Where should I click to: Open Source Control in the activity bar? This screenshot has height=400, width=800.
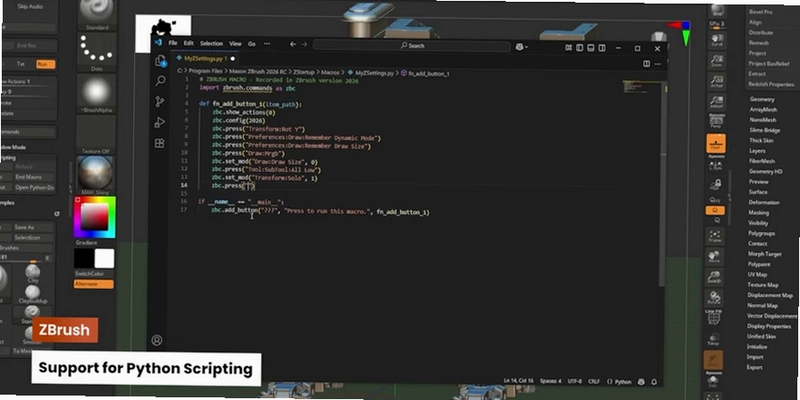pos(160,102)
